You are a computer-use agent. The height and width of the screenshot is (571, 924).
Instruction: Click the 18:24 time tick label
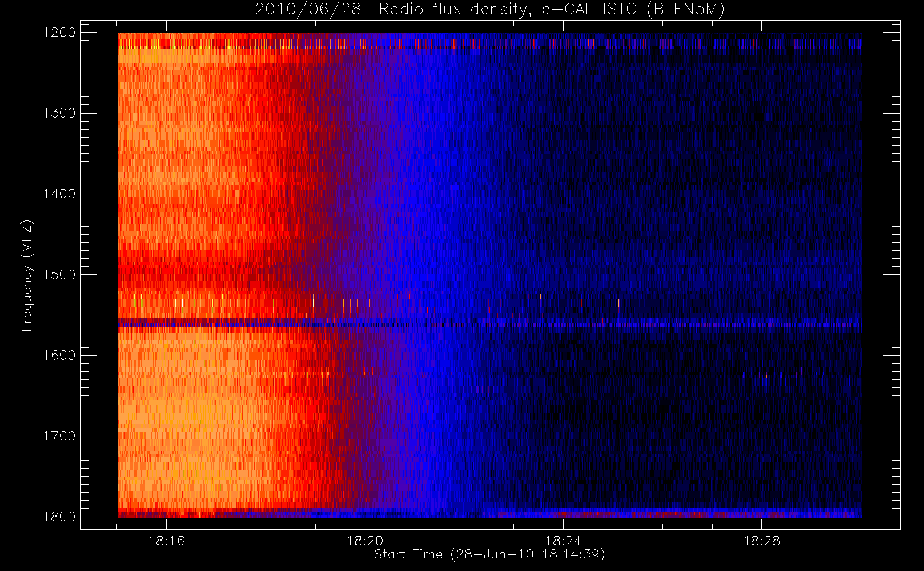563,541
